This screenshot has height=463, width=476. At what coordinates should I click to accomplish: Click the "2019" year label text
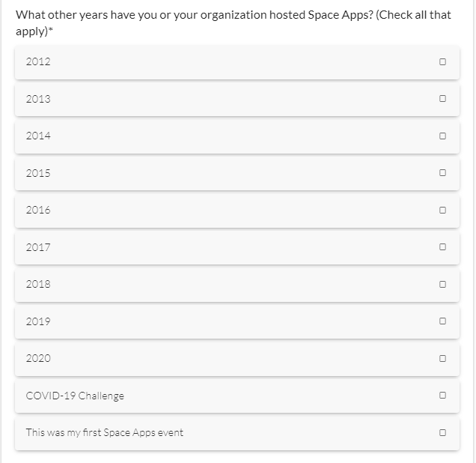coord(38,321)
